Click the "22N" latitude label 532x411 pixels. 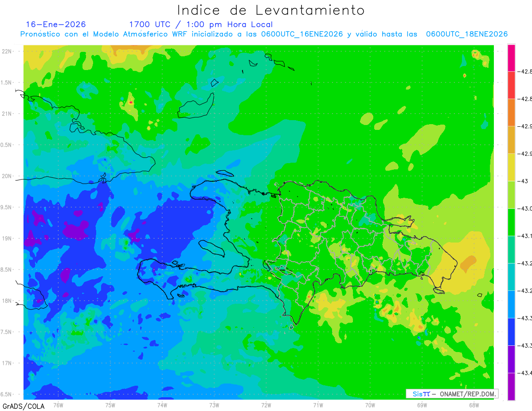(7, 51)
